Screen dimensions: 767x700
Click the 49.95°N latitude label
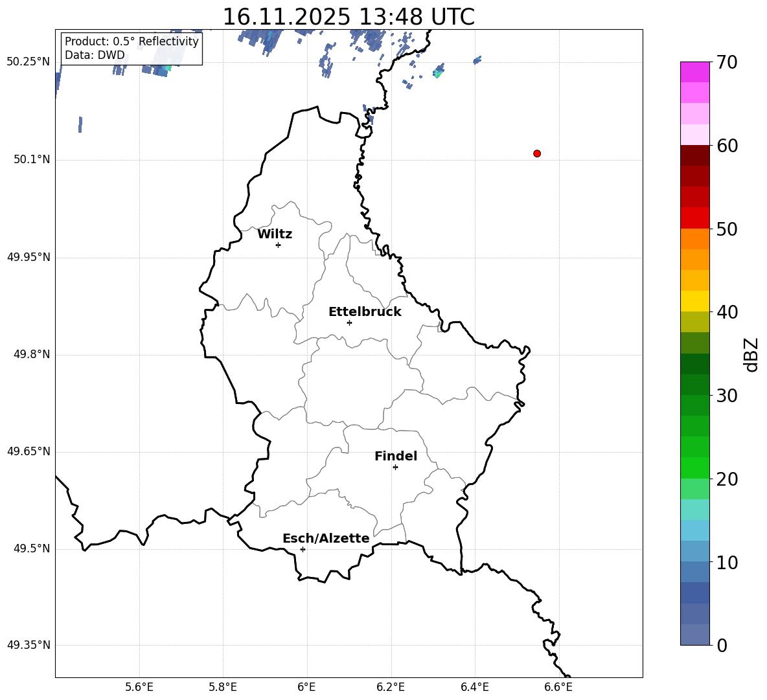point(29,257)
